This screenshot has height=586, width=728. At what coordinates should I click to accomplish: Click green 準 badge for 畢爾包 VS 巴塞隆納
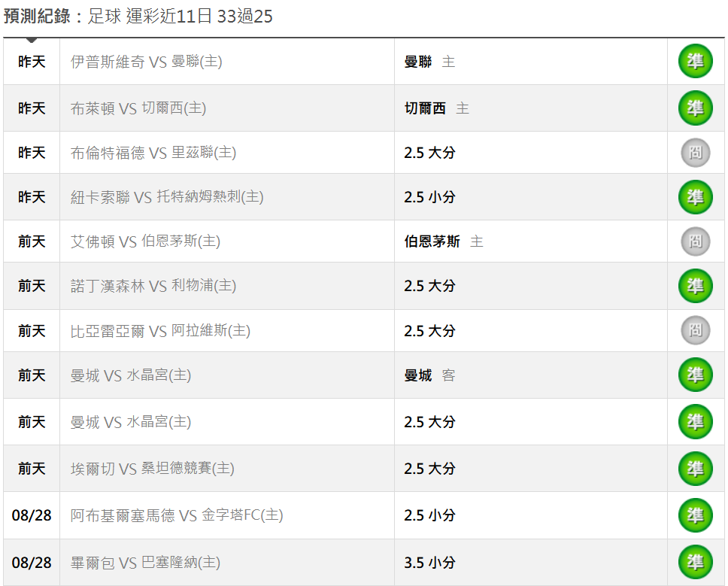coord(695,563)
